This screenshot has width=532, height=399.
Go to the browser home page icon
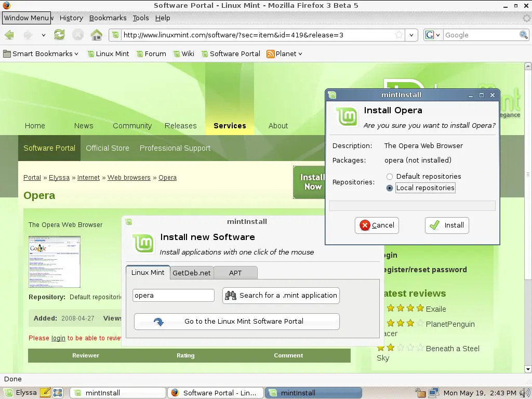(x=96, y=35)
